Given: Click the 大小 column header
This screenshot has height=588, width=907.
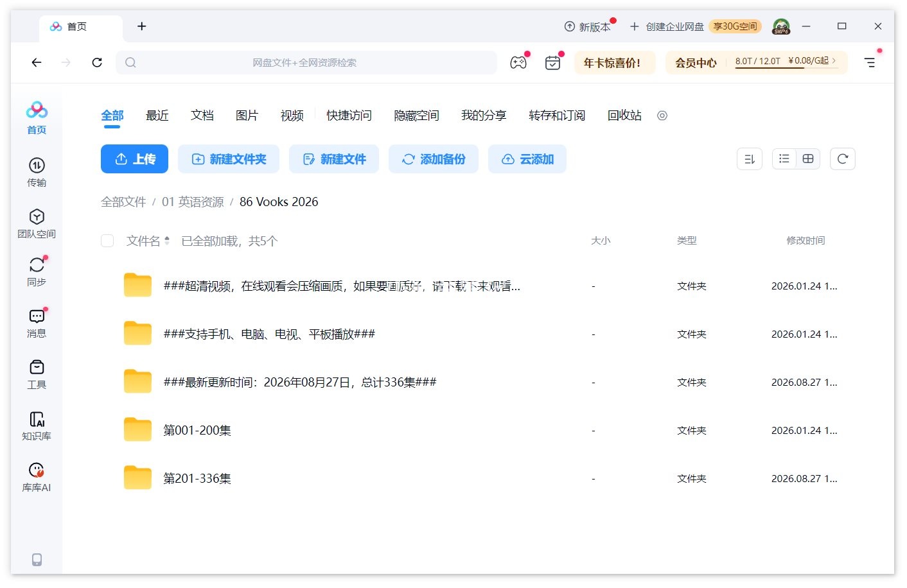Looking at the screenshot, I should tap(601, 241).
